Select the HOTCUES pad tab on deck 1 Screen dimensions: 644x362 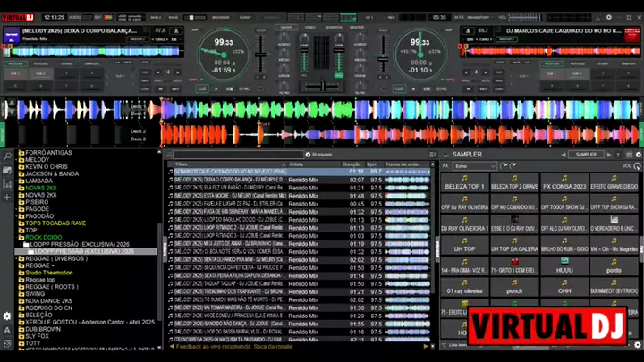(15, 63)
